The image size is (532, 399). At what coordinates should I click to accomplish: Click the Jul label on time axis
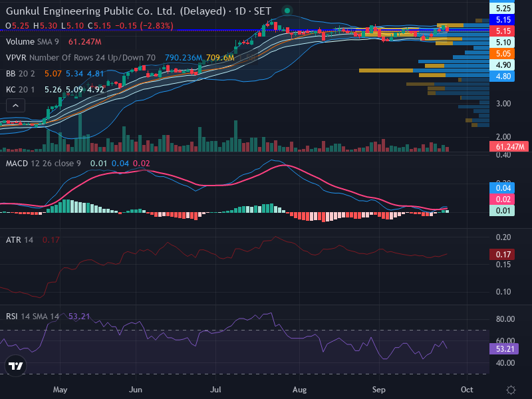click(x=215, y=390)
